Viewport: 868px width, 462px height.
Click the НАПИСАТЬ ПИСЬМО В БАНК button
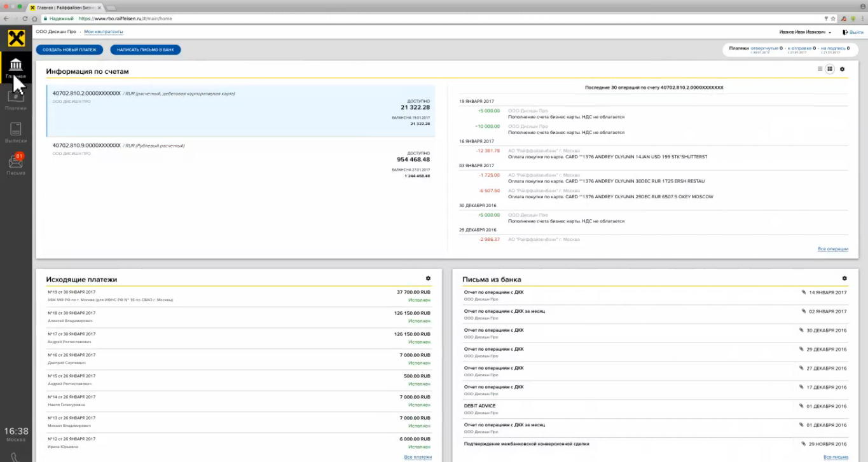point(146,50)
